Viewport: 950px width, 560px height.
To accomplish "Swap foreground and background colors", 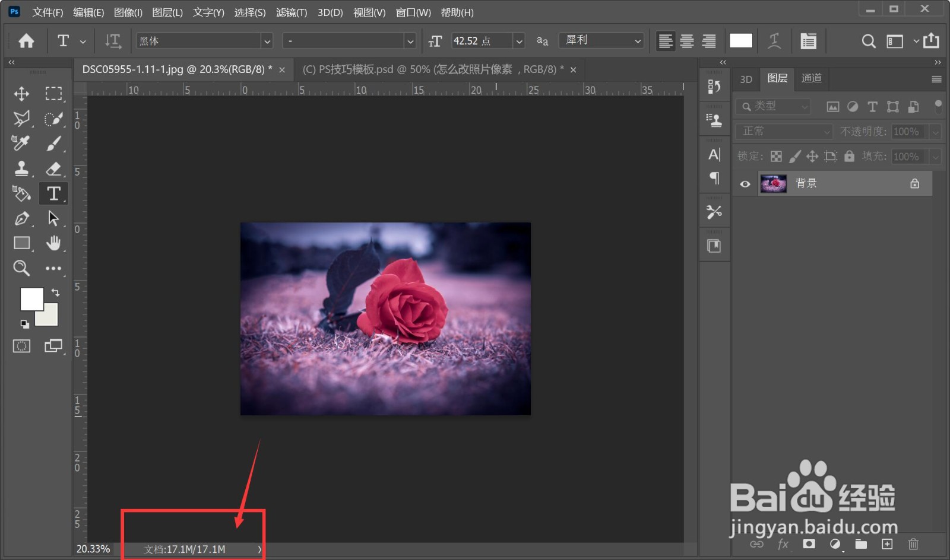I will [55, 292].
